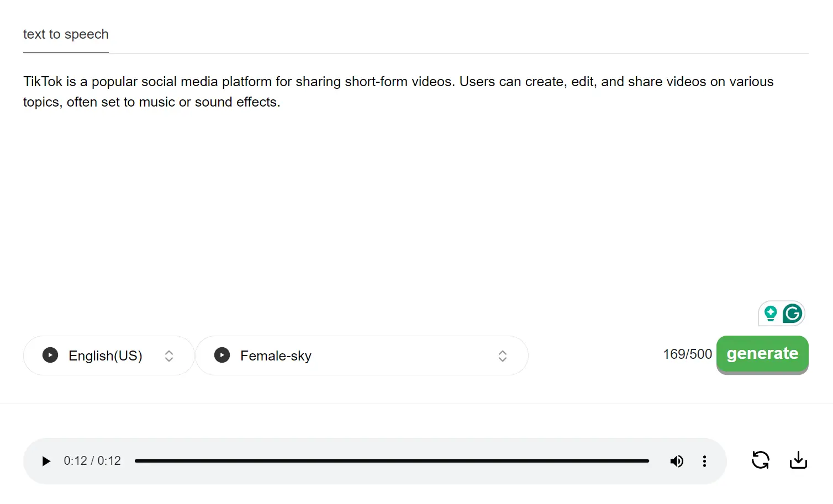833x504 pixels.
Task: Play the Female-sky voice preview sample
Action: tap(222, 355)
